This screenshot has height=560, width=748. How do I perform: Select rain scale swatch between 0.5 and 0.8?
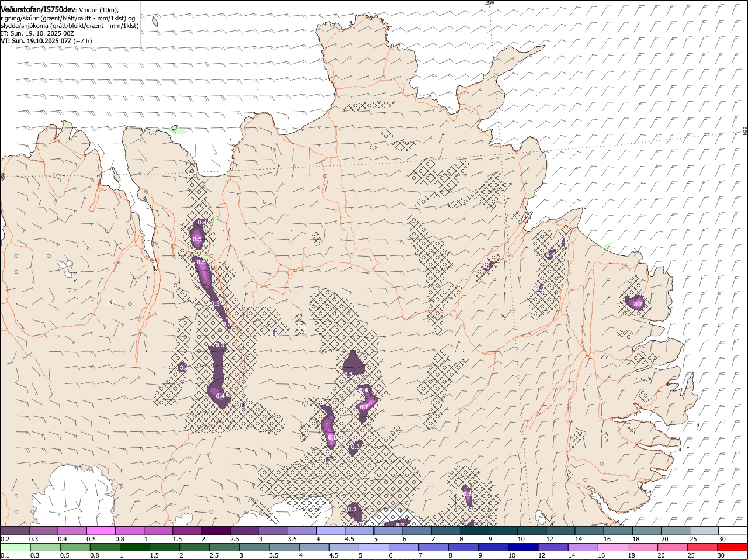pyautogui.click(x=75, y=547)
